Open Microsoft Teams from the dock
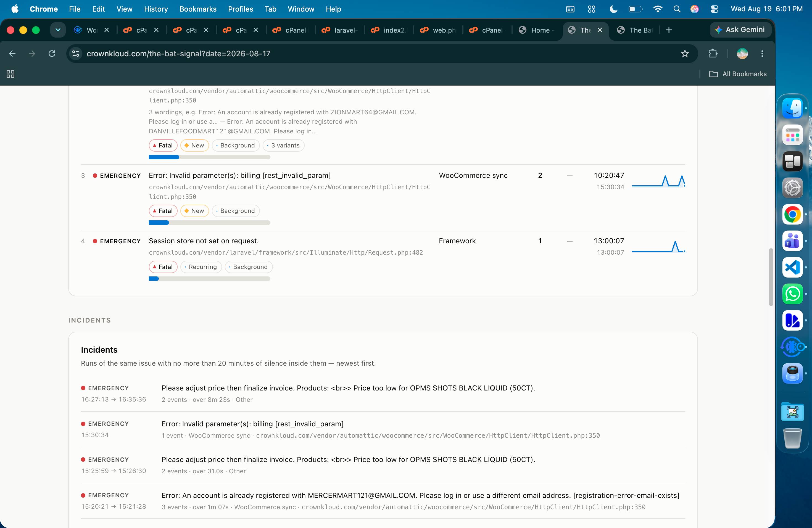The width and height of the screenshot is (812, 528). [x=792, y=241]
